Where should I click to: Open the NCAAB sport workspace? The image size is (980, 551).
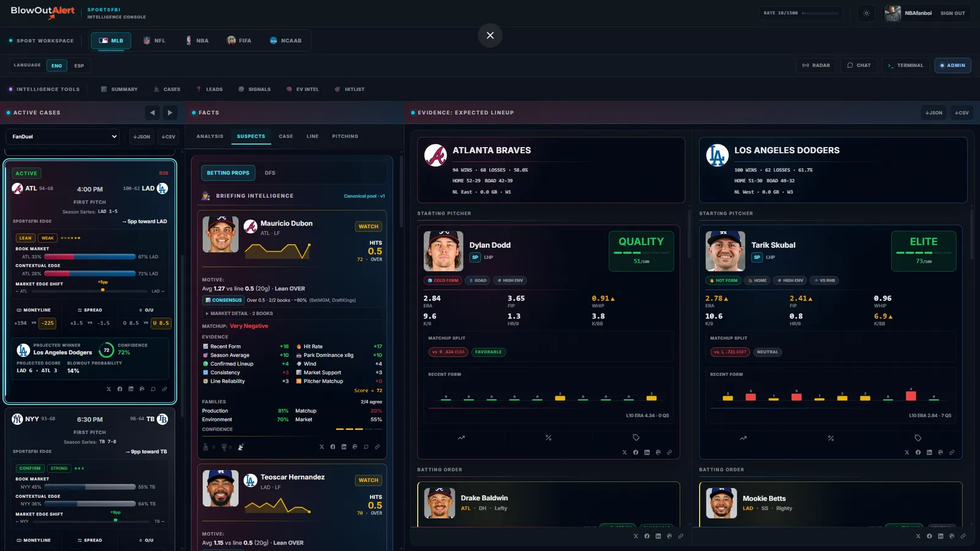[x=286, y=40]
